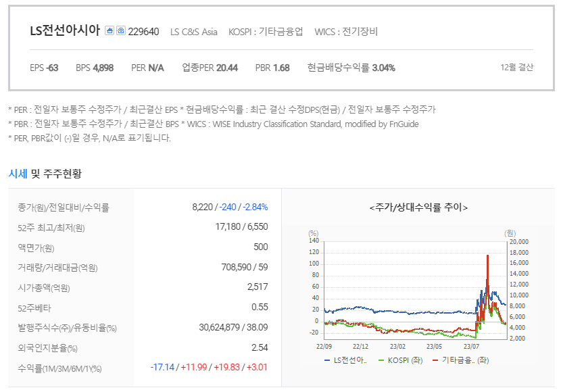The width and height of the screenshot is (561, 392).
Task: Click the stock code 229640
Action: point(143,32)
